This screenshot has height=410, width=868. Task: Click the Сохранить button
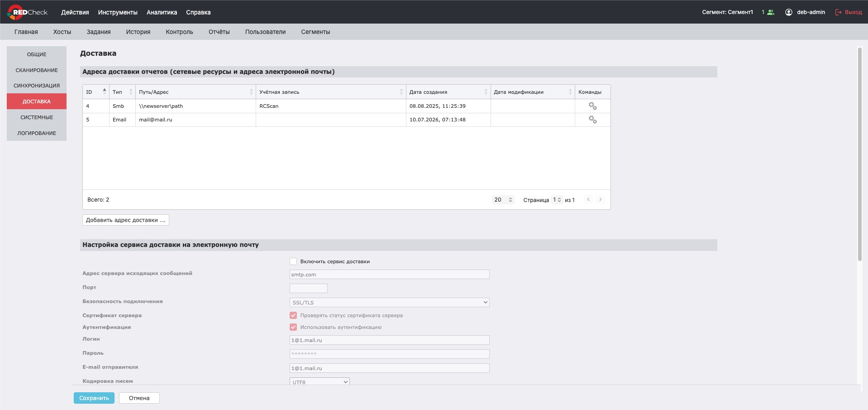point(94,398)
